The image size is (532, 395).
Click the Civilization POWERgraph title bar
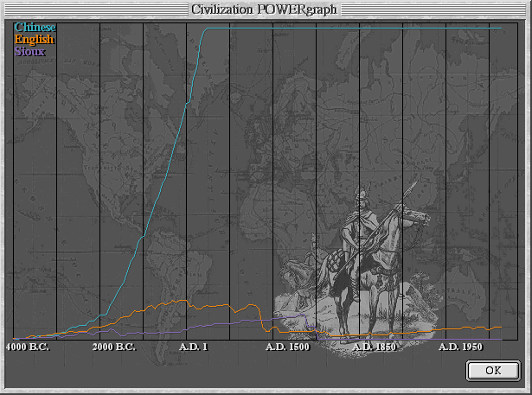pyautogui.click(x=265, y=10)
